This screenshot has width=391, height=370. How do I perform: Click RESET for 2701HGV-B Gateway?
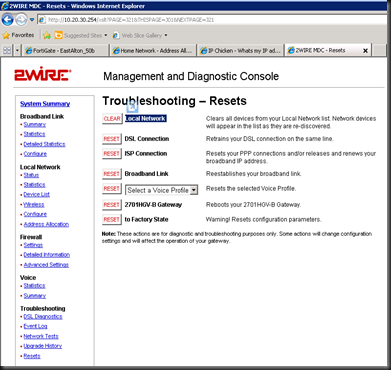pos(112,205)
